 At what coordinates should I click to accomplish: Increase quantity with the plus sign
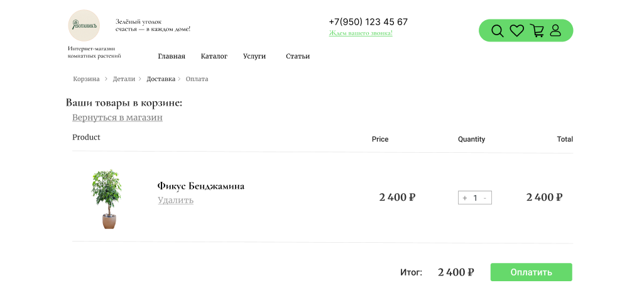coord(464,198)
